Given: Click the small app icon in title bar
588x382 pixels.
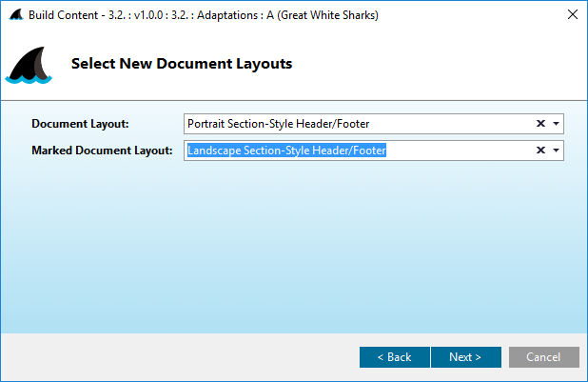Looking at the screenshot, I should tap(14, 14).
